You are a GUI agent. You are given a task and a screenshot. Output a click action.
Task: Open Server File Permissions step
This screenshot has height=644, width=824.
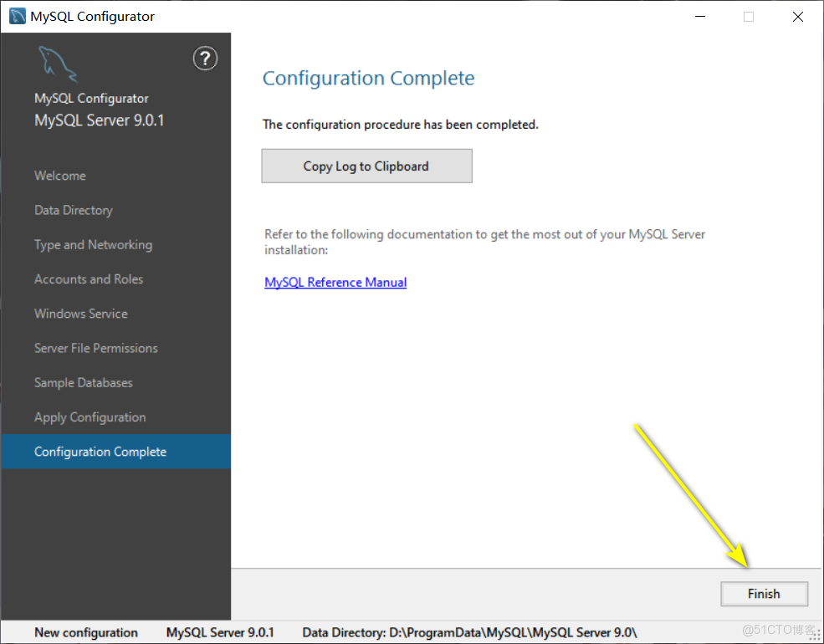tap(95, 348)
